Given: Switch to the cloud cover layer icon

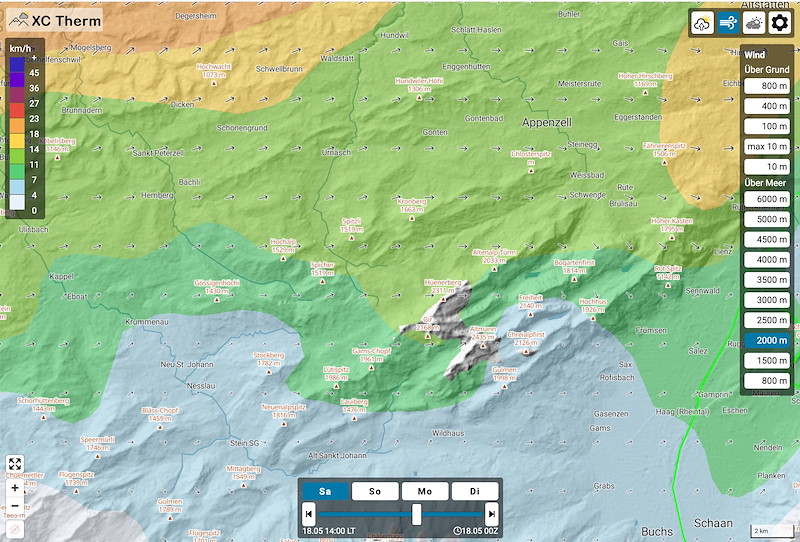Looking at the screenshot, I should click(x=754, y=23).
